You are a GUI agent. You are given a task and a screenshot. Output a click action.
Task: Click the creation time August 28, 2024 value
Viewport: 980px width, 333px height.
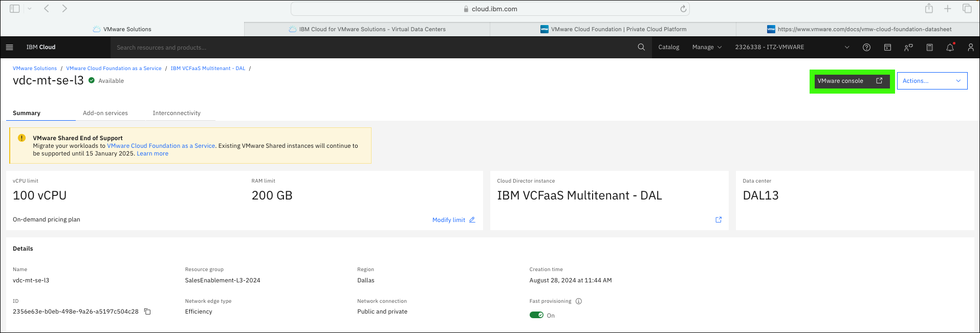(x=571, y=280)
